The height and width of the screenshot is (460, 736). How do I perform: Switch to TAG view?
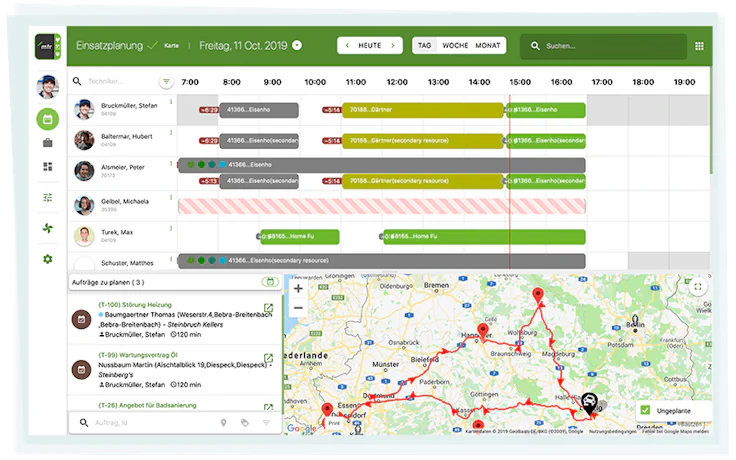pos(424,46)
